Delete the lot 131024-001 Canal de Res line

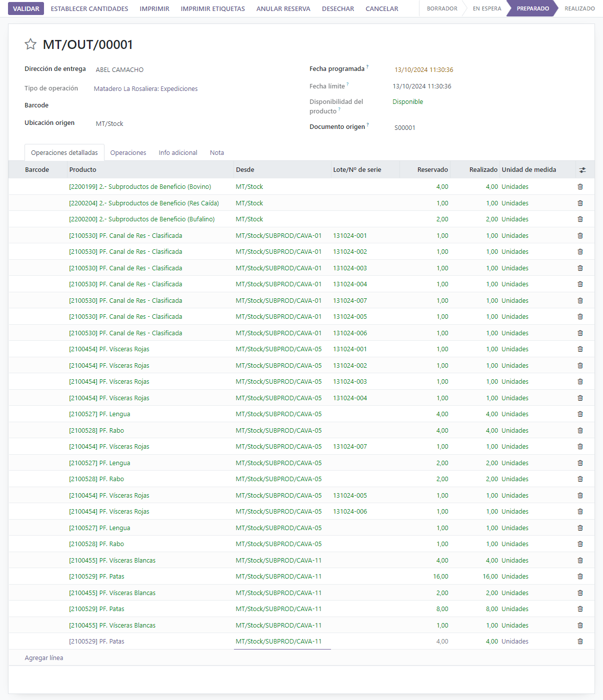pyautogui.click(x=580, y=236)
